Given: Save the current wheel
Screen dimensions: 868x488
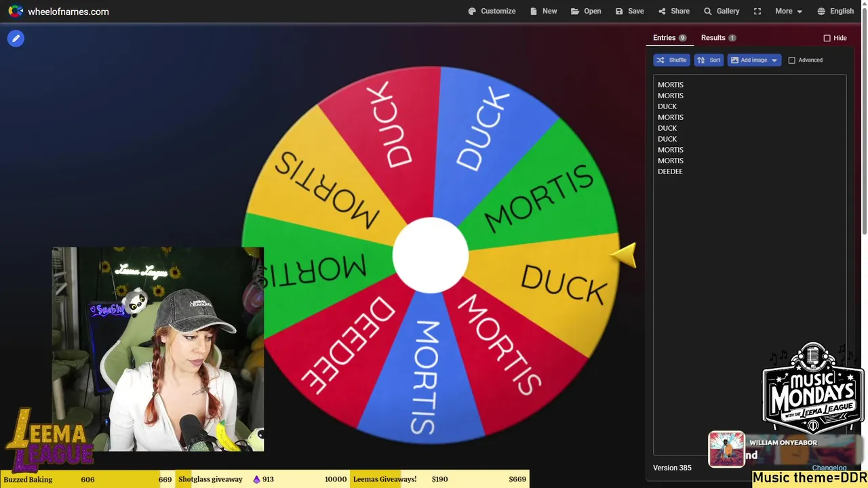Looking at the screenshot, I should (x=629, y=11).
